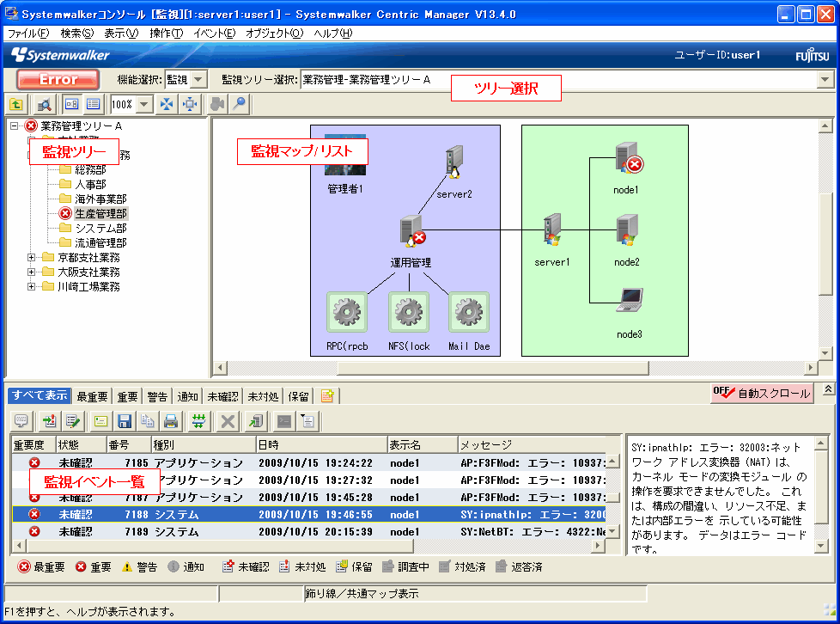840x624 pixels.
Task: Open the 監視ツリー選択 dropdown arrow
Action: click(x=825, y=80)
